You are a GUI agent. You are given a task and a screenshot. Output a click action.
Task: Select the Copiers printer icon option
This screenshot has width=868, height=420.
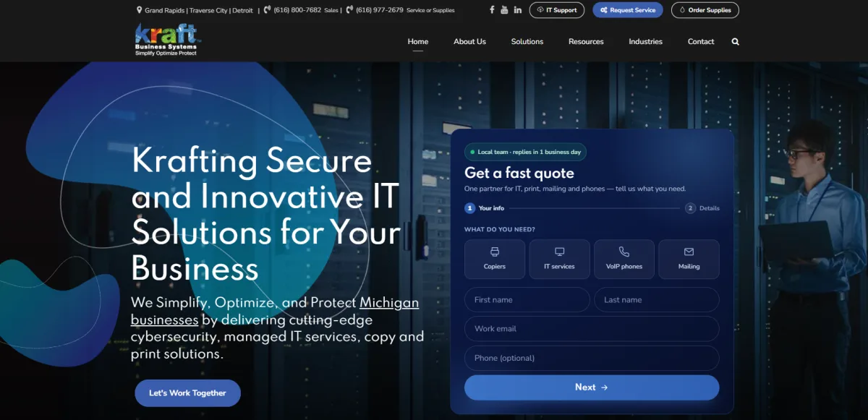click(x=495, y=259)
